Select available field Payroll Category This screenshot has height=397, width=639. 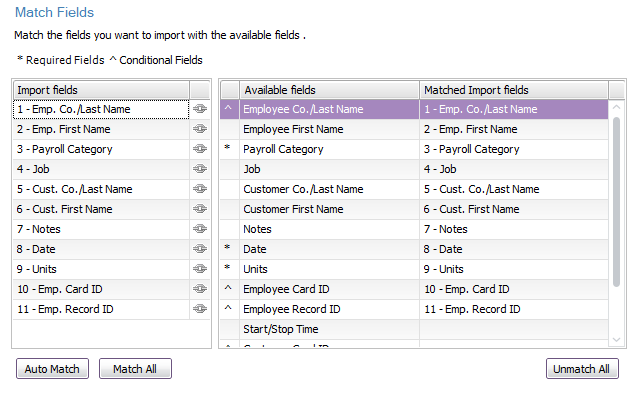pyautogui.click(x=329, y=149)
